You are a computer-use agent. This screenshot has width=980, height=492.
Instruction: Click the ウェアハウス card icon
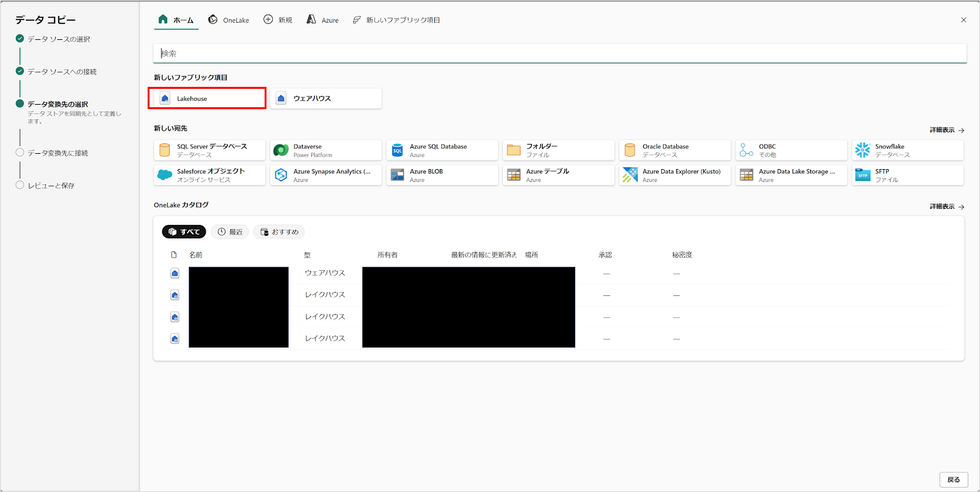point(281,99)
